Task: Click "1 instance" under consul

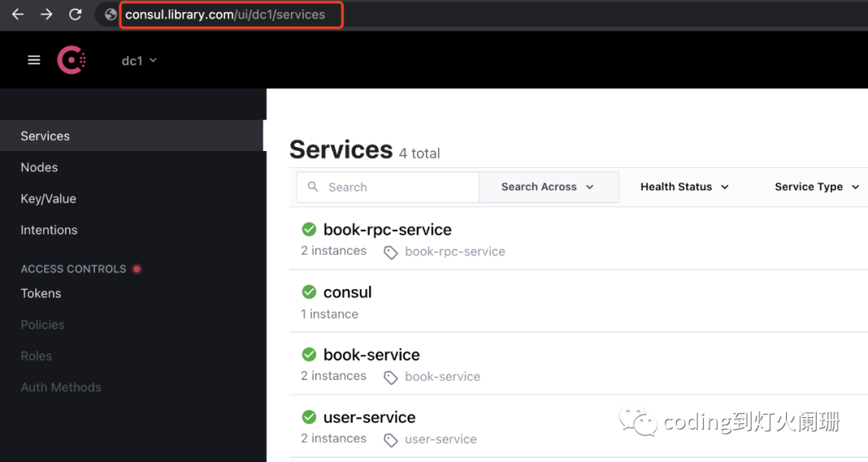Action: coord(330,313)
